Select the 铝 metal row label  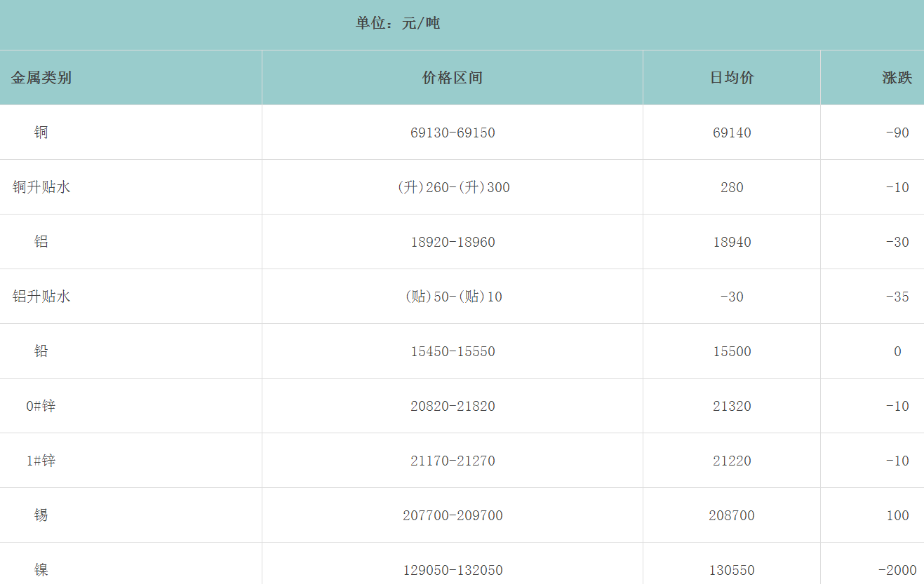[41, 242]
